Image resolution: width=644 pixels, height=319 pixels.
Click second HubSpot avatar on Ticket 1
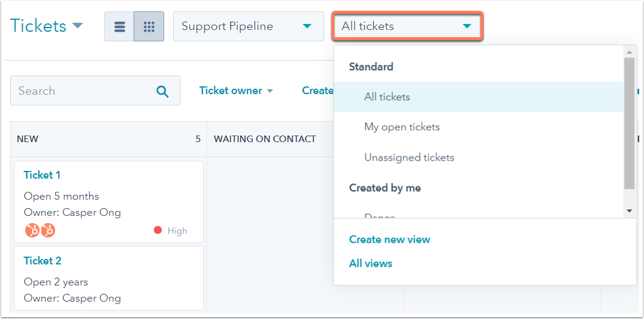click(x=48, y=231)
